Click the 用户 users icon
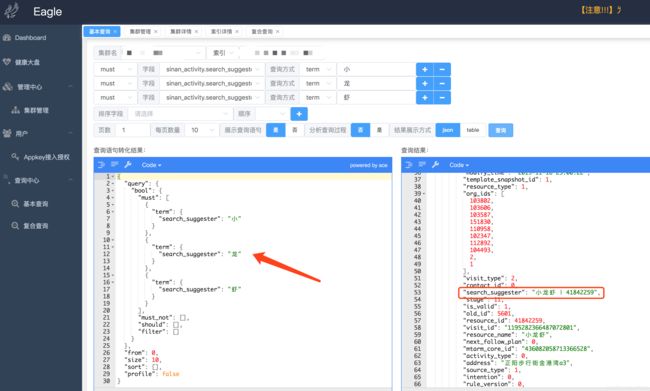This screenshot has height=391, width=650. click(7, 133)
